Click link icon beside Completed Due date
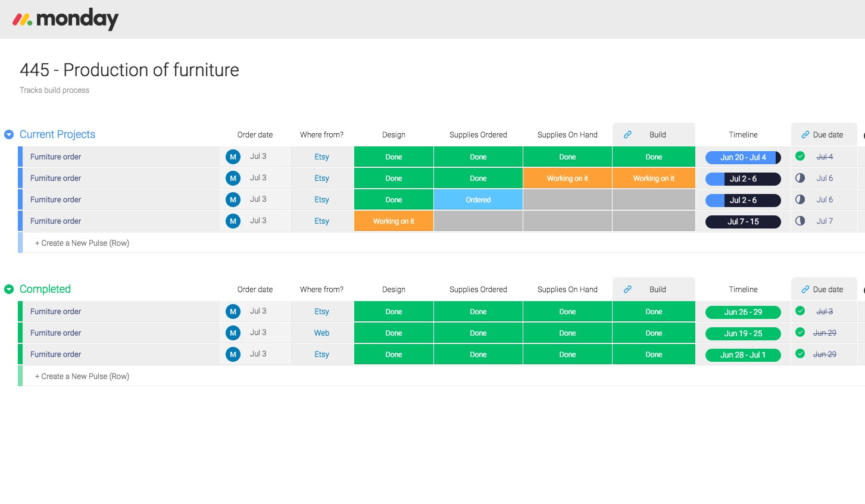The width and height of the screenshot is (865, 504). point(805,289)
